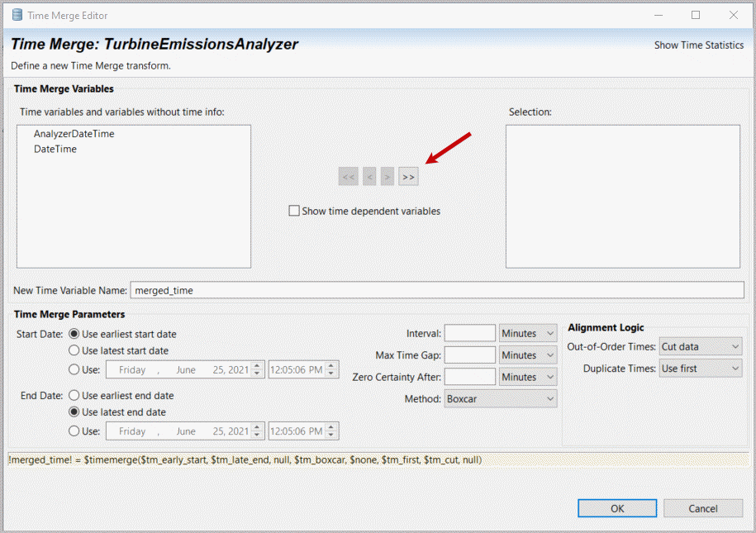This screenshot has width=756, height=533.
Task: Choose the custom Start Date Use radio button
Action: tap(74, 369)
